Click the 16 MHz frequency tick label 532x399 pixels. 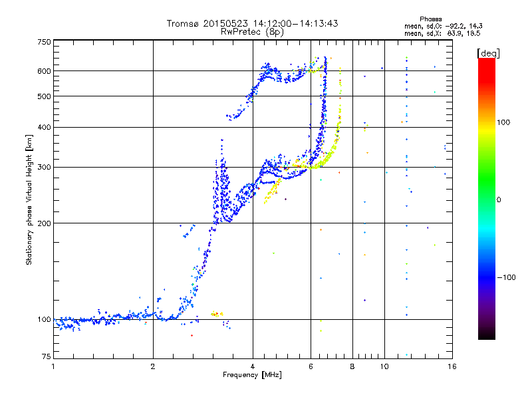click(452, 366)
